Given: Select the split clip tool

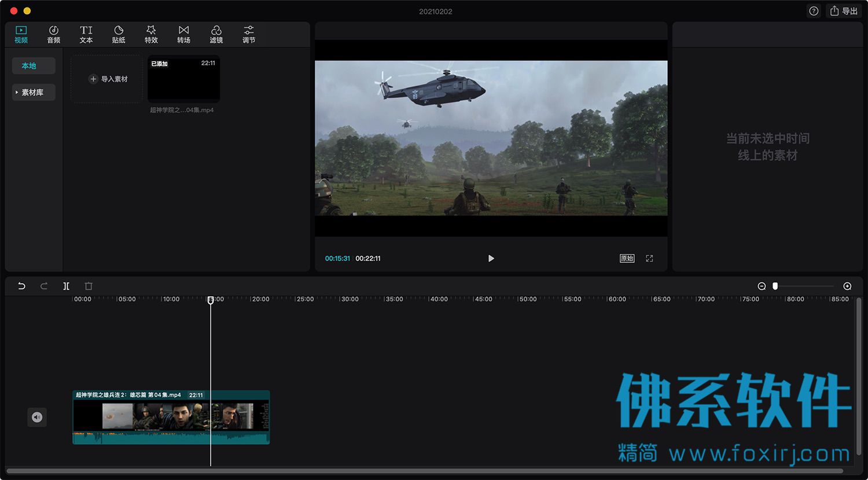Looking at the screenshot, I should tap(67, 286).
